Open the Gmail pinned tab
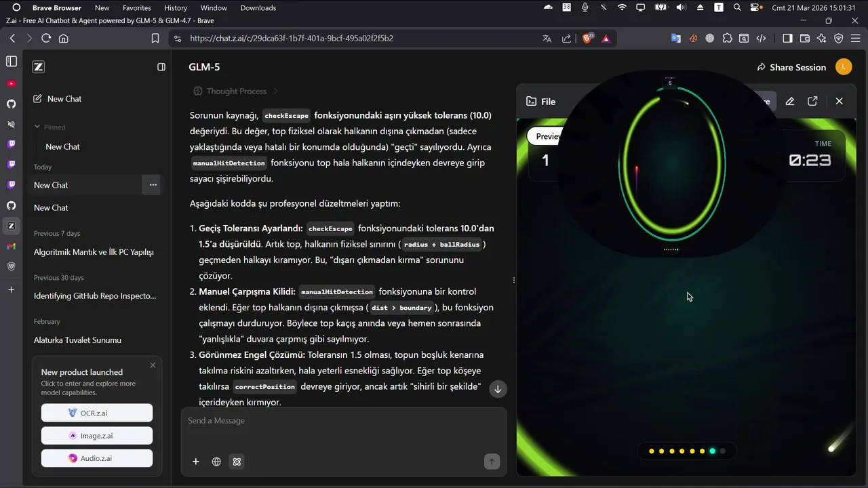868x488 pixels. point(11,246)
